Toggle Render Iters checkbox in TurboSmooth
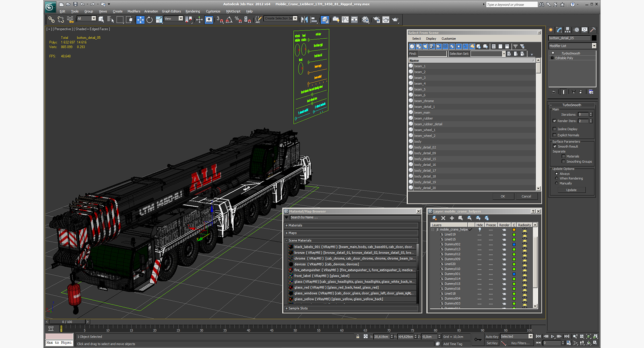Image resolution: width=644 pixels, height=348 pixels. click(x=554, y=121)
